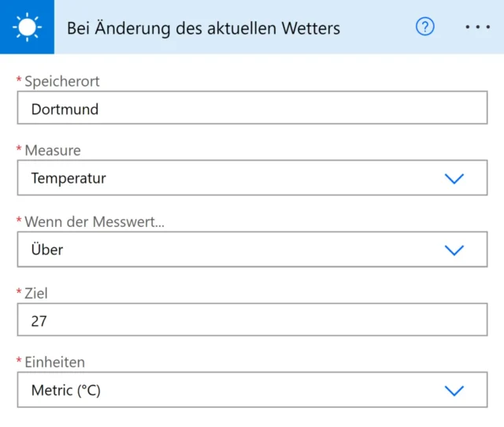Select the Über value text

point(47,250)
